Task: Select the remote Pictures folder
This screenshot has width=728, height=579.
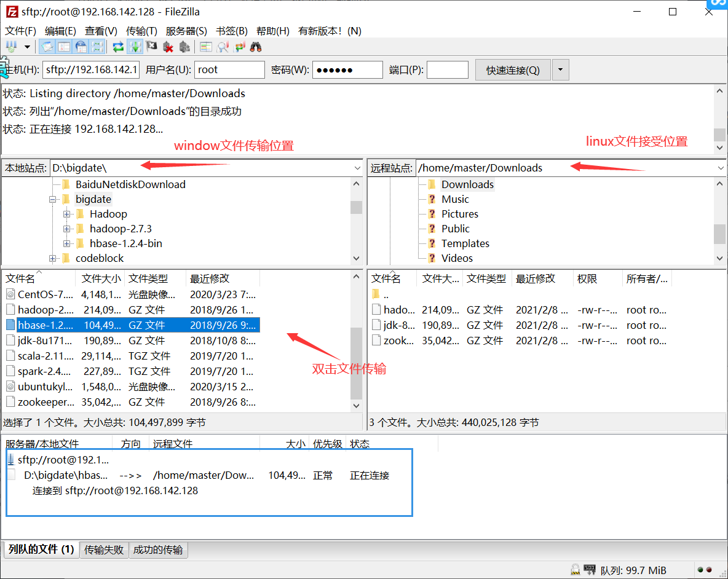Action: [x=460, y=215]
